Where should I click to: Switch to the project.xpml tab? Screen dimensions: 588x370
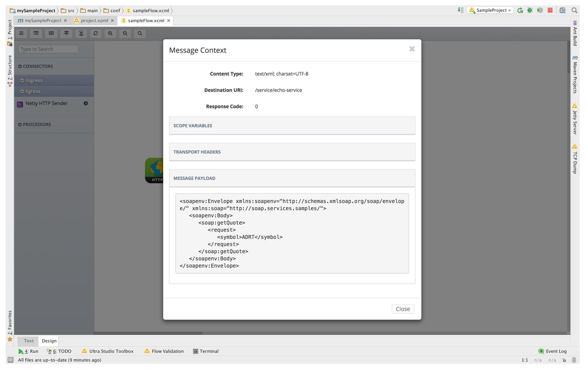94,21
